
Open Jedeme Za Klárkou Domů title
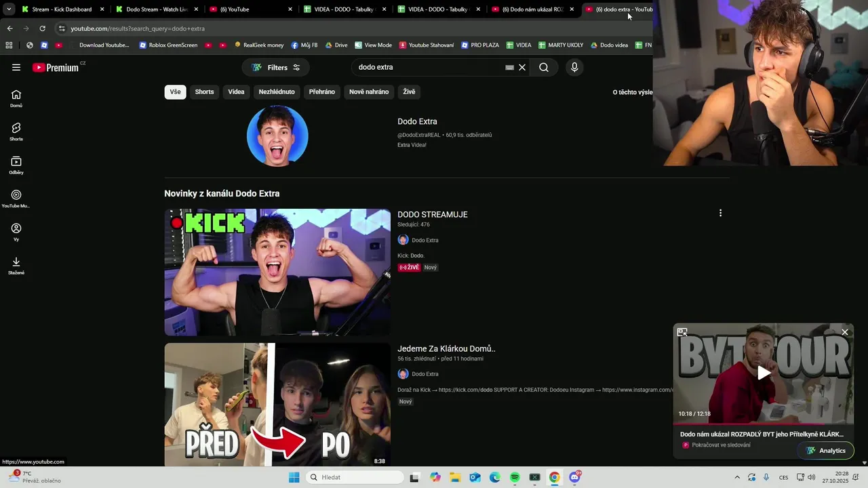(x=446, y=348)
